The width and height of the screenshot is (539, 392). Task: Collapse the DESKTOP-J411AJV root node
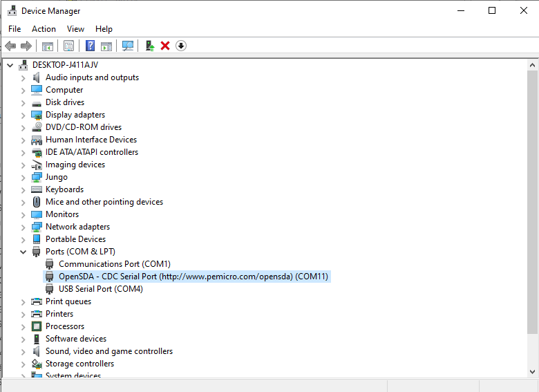coord(10,65)
